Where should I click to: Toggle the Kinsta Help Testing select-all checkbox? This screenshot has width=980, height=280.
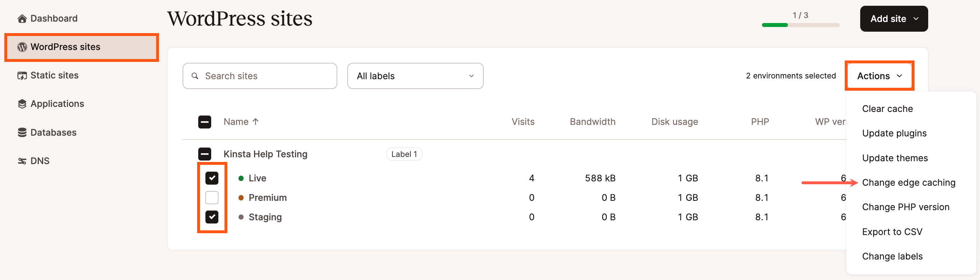(x=204, y=154)
